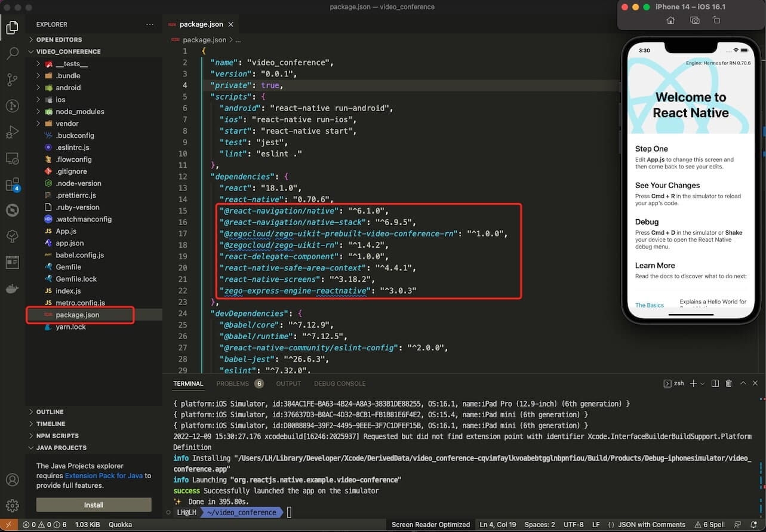Click Spaces: 2 indentation setting
The height and width of the screenshot is (532, 766).
tap(540, 525)
